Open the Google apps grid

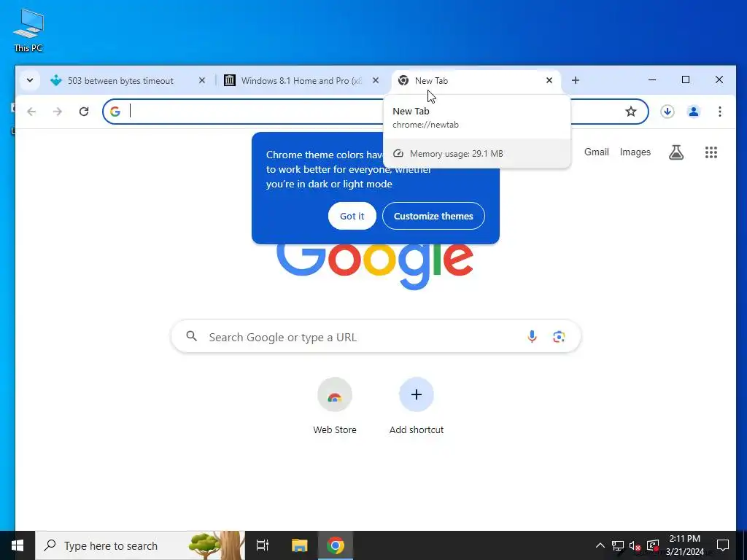point(711,152)
